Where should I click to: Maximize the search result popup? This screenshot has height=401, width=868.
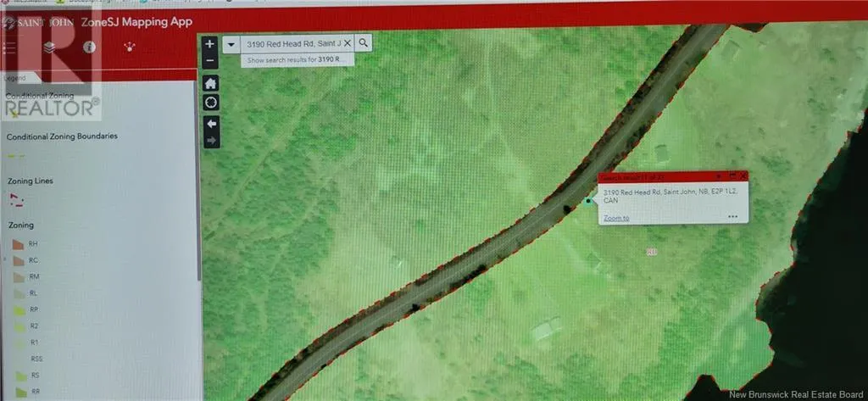pos(732,175)
